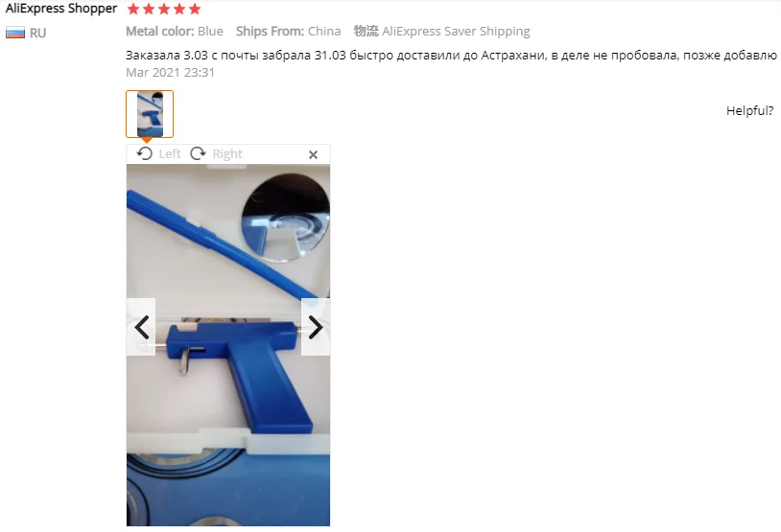781x532 pixels.
Task: Click the rotate left arrow icon
Action: coord(145,153)
